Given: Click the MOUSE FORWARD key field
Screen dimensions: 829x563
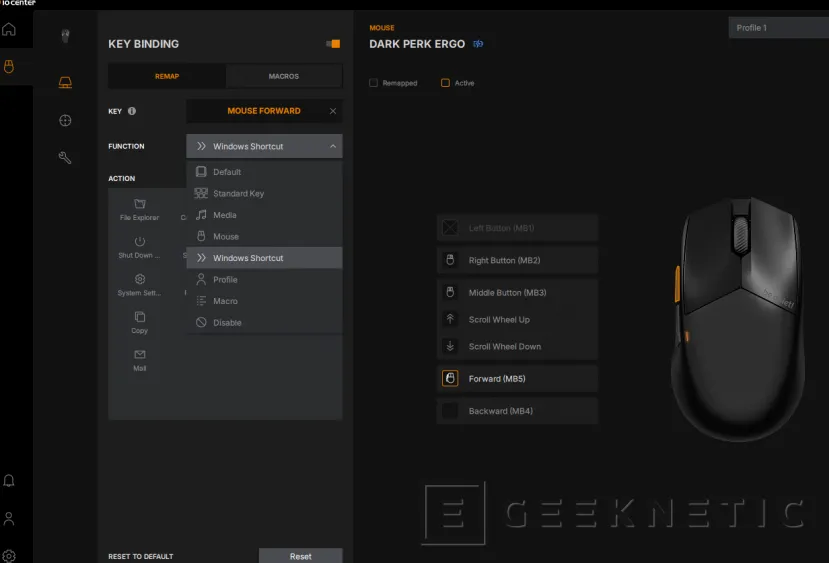Looking at the screenshot, I should [x=264, y=111].
